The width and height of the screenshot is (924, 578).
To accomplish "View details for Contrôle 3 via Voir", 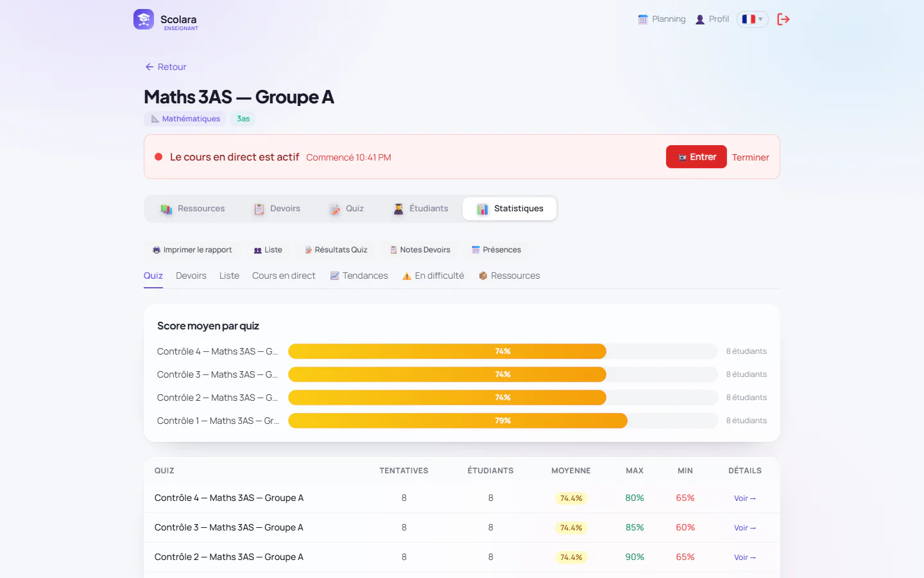I will (745, 528).
